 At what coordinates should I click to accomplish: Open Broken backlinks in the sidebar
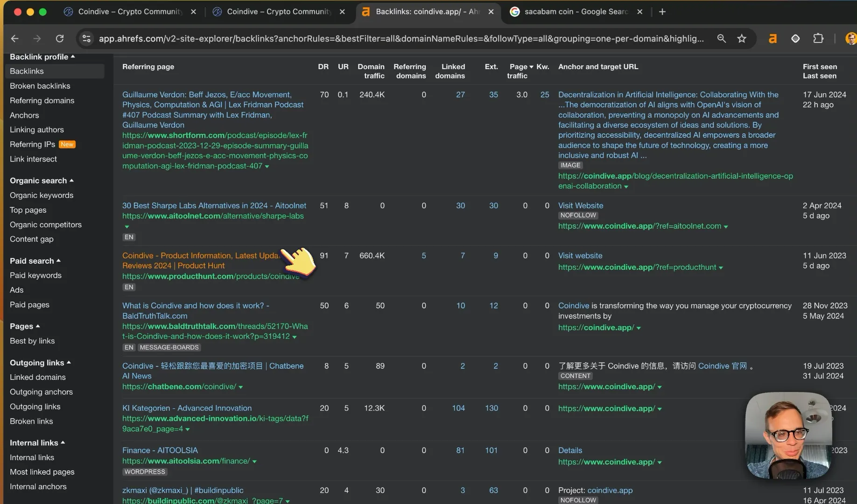40,86
